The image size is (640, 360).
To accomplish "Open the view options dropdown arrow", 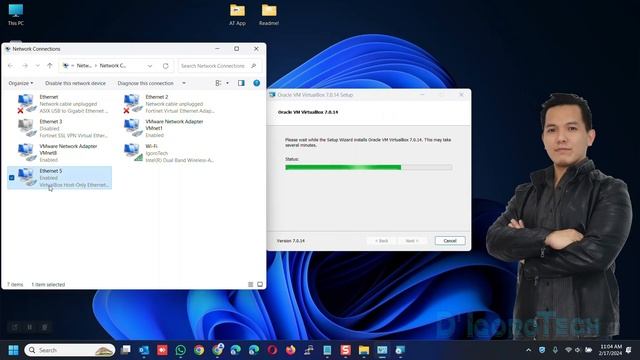I will [227, 83].
